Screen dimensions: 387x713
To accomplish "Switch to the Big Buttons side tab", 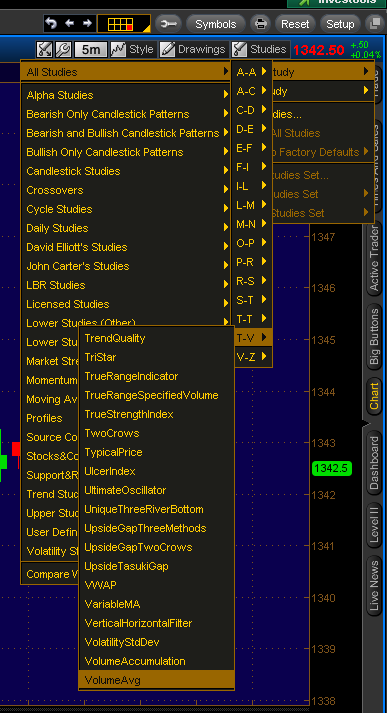I will (x=374, y=336).
